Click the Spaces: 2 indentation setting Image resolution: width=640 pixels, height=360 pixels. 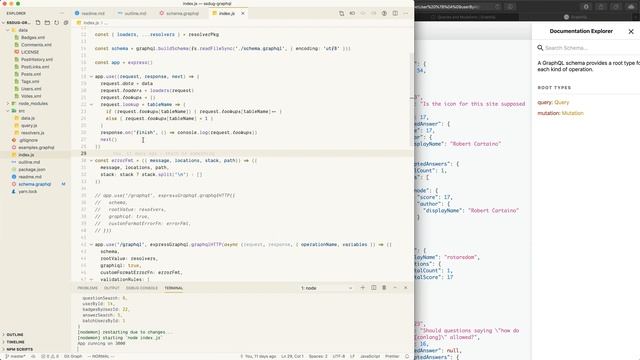click(318, 356)
